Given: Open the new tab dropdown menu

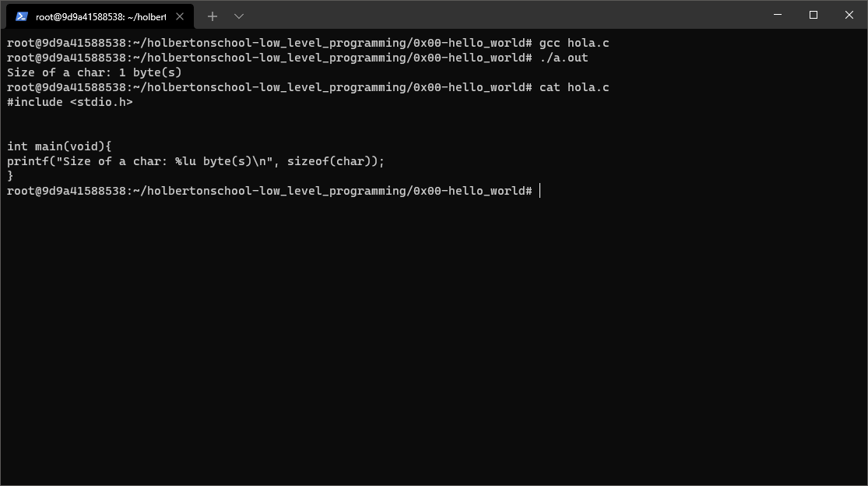Looking at the screenshot, I should pyautogui.click(x=238, y=16).
